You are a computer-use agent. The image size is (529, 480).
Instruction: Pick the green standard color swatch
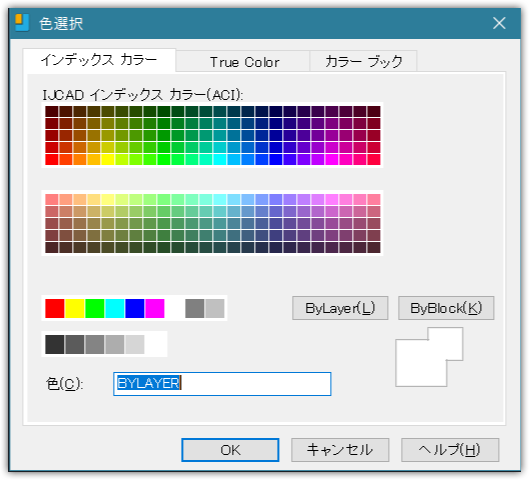tap(95, 308)
